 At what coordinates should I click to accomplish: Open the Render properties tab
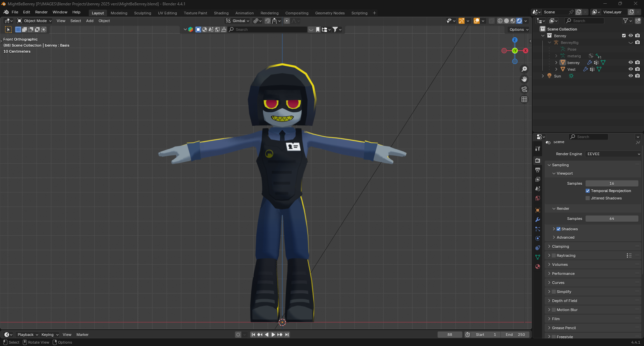pyautogui.click(x=538, y=161)
